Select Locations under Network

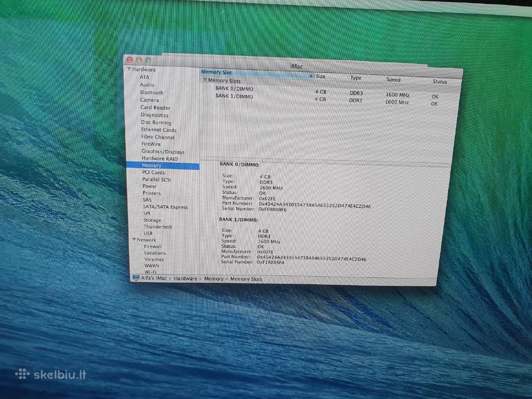(155, 253)
